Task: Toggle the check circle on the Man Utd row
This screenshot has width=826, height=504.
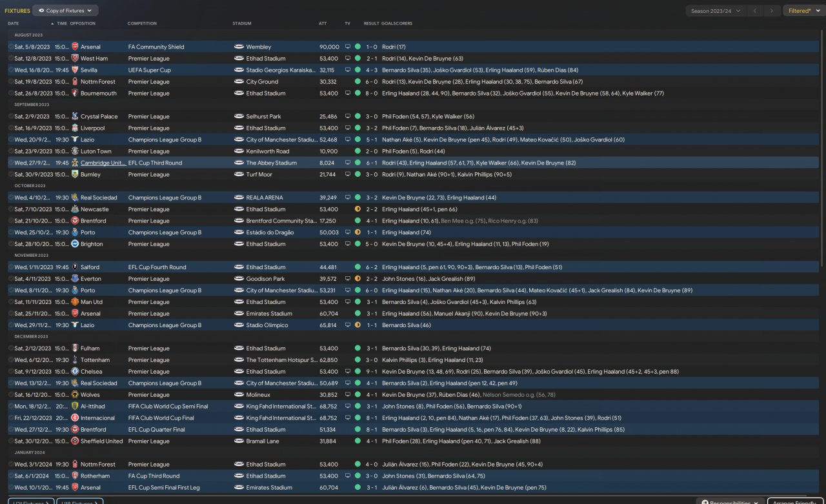Action: point(10,303)
